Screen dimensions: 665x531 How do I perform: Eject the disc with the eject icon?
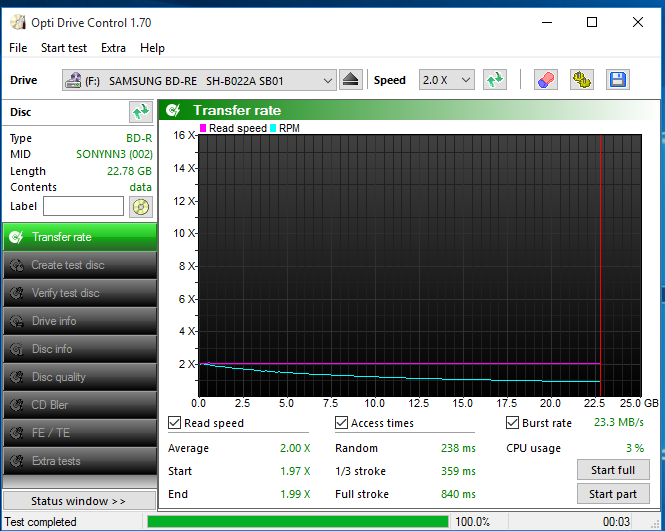pos(351,80)
